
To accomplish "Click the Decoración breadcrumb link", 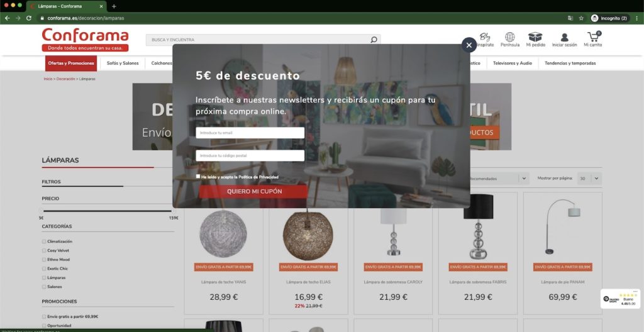I will 65,79.
